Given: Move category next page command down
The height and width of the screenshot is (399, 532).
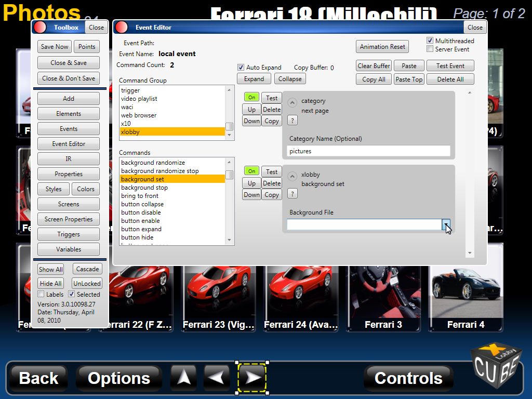Looking at the screenshot, I should click(251, 121).
